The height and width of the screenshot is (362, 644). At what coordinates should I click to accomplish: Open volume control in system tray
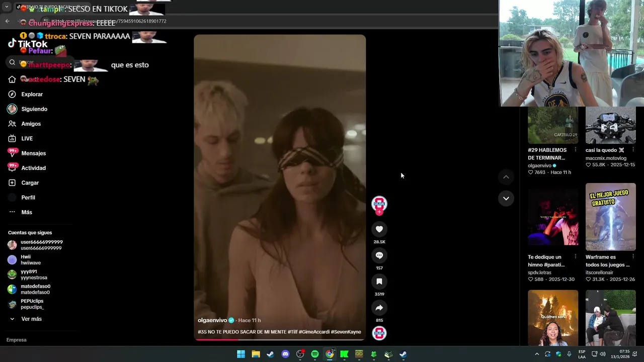(603, 354)
